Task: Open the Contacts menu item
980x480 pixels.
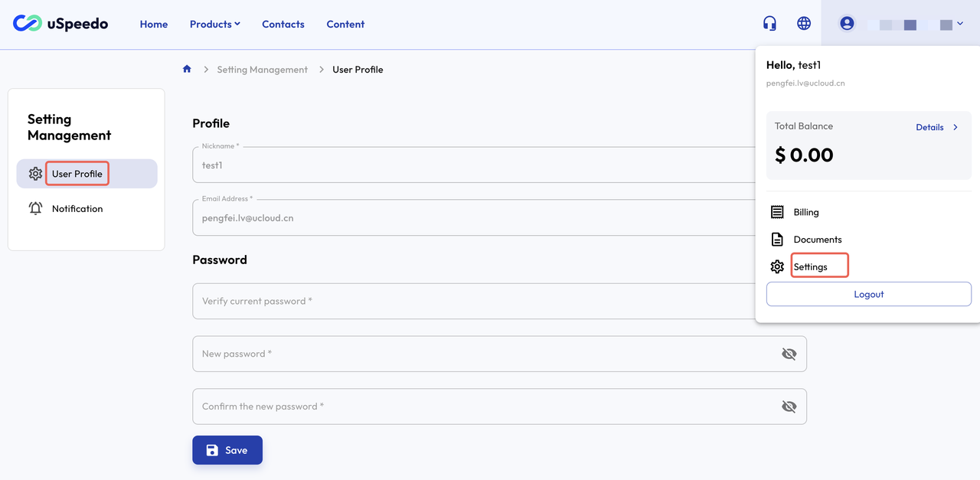Action: click(x=283, y=24)
